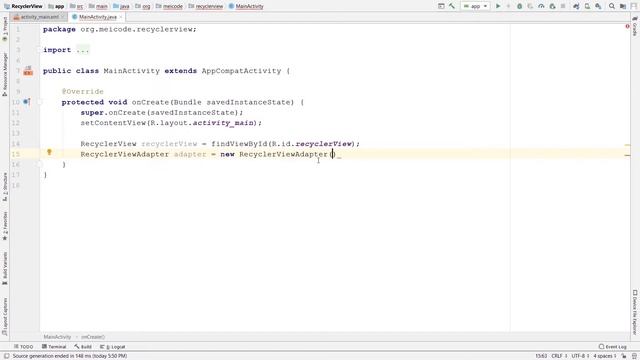This screenshot has height=360, width=640.
Task: Click the read-only lock icon in status bar
Action: click(x=624, y=356)
